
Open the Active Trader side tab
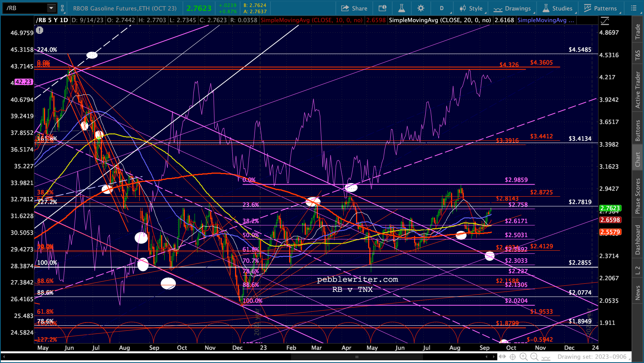point(637,90)
